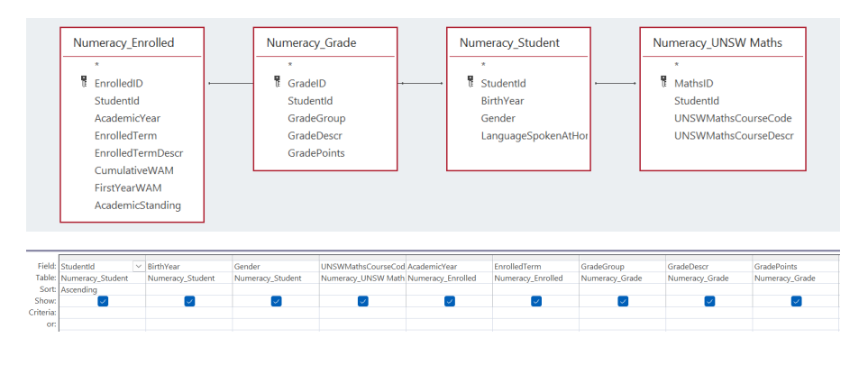868x365 pixels.
Task: Select GradeDescr in the Numeracy_Grade table list
Action: coord(315,136)
